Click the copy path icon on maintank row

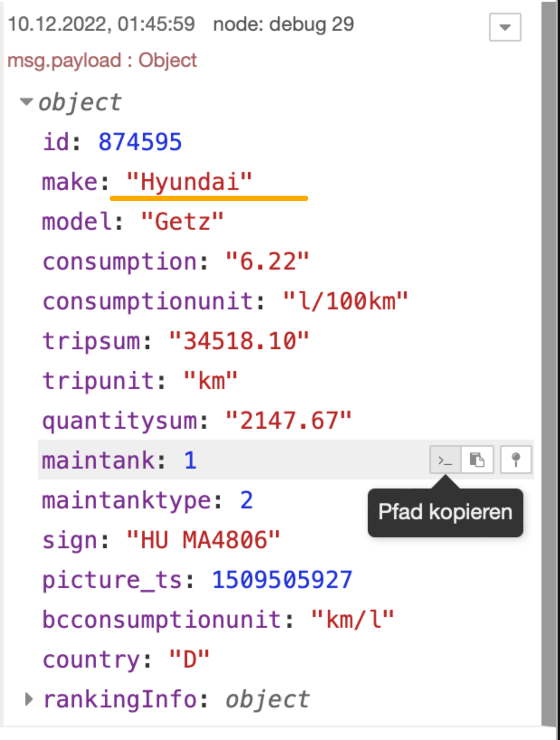pyautogui.click(x=445, y=460)
